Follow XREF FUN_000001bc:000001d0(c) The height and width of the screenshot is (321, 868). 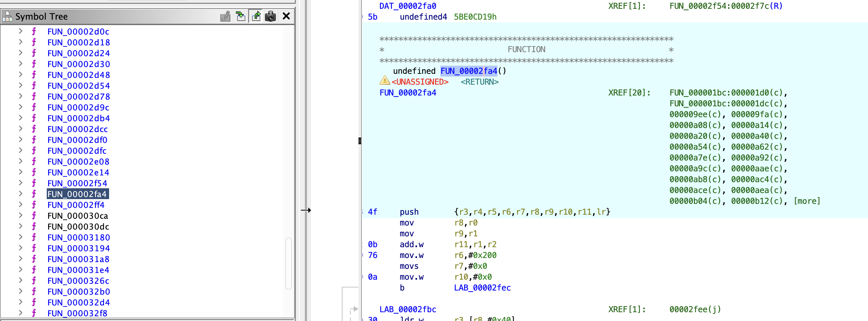726,93
